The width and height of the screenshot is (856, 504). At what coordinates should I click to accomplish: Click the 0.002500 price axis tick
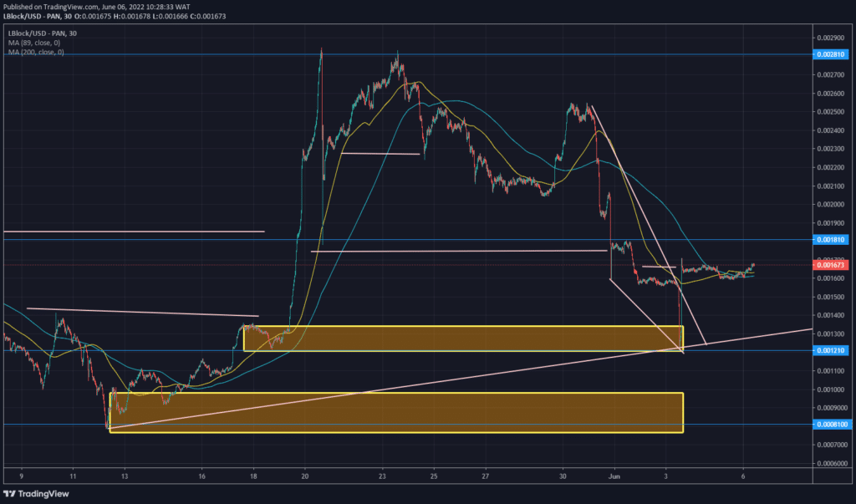(832, 112)
